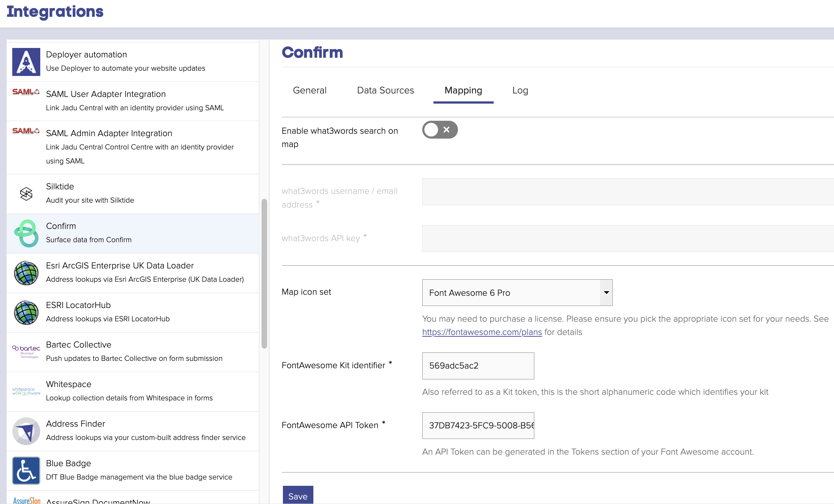Image resolution: width=834 pixels, height=504 pixels.
Task: Click the Whitespace work software logo
Action: (x=26, y=391)
